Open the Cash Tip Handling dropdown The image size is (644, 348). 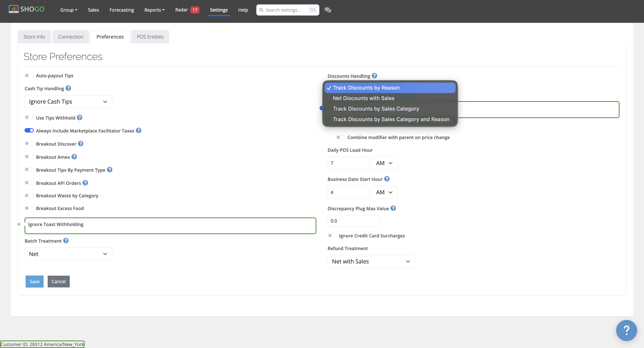[68, 101]
